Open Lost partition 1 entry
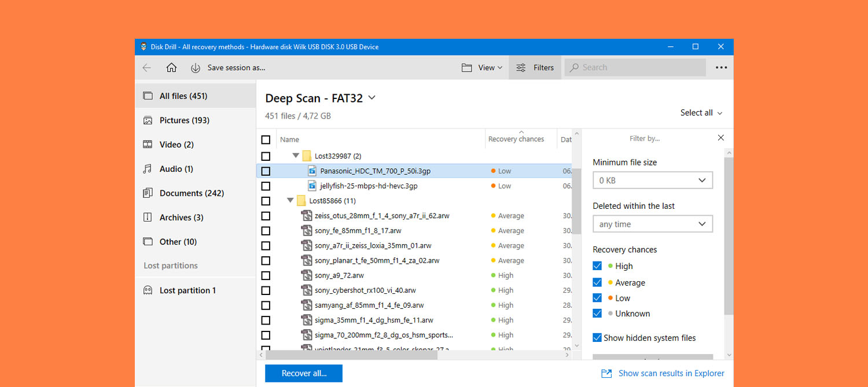 196,290
